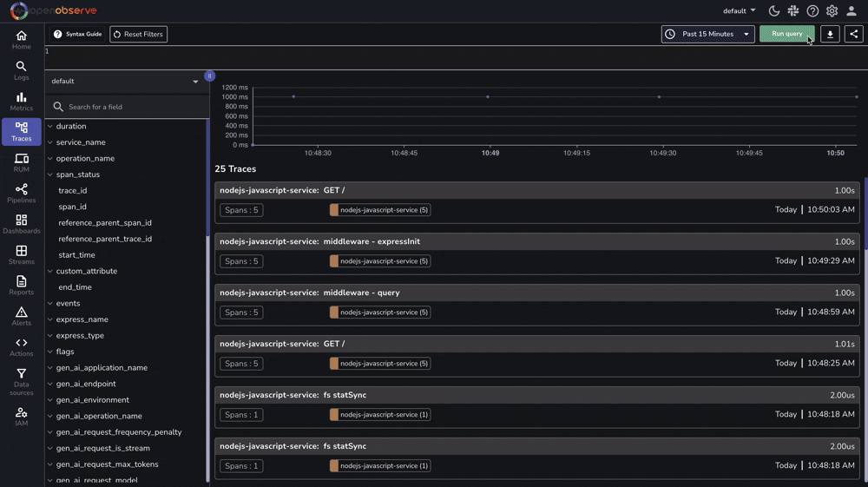Open Past 15 Minutes time picker
Viewport: 868px width, 487px height.
pos(707,34)
